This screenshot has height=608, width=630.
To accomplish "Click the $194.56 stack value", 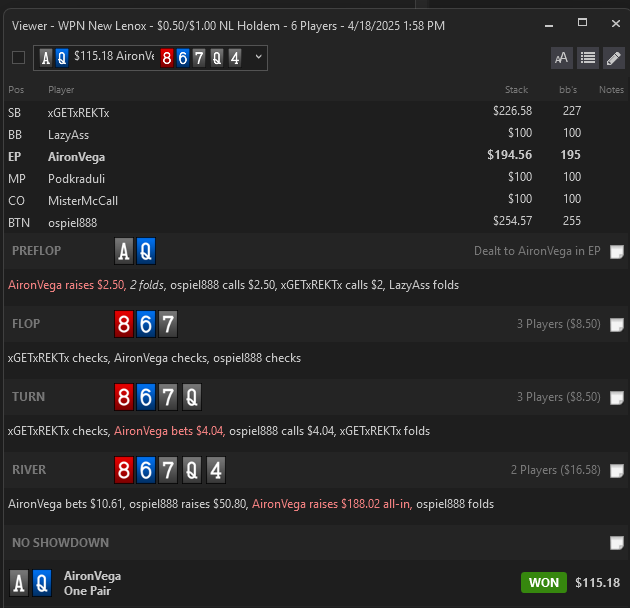I will pos(509,155).
